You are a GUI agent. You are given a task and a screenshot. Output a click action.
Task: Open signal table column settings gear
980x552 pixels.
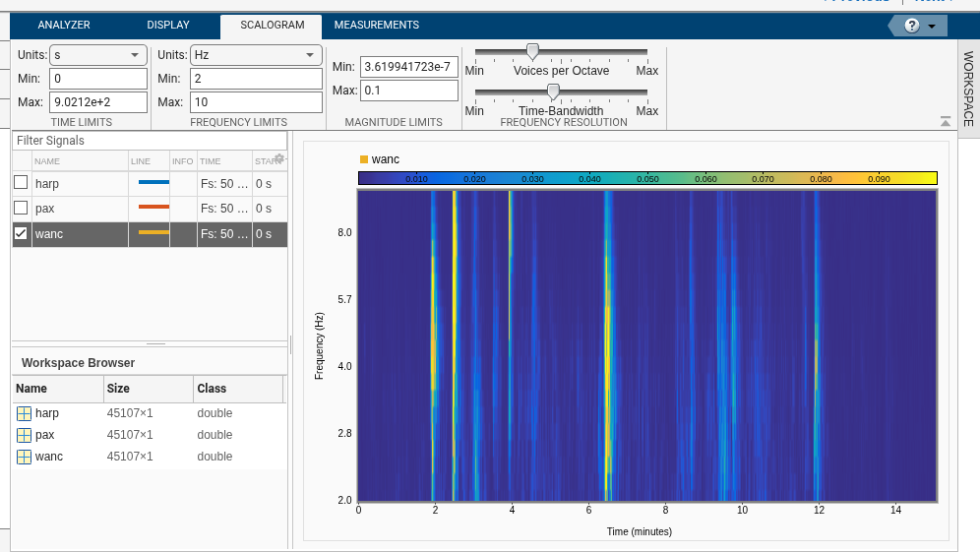(x=279, y=158)
